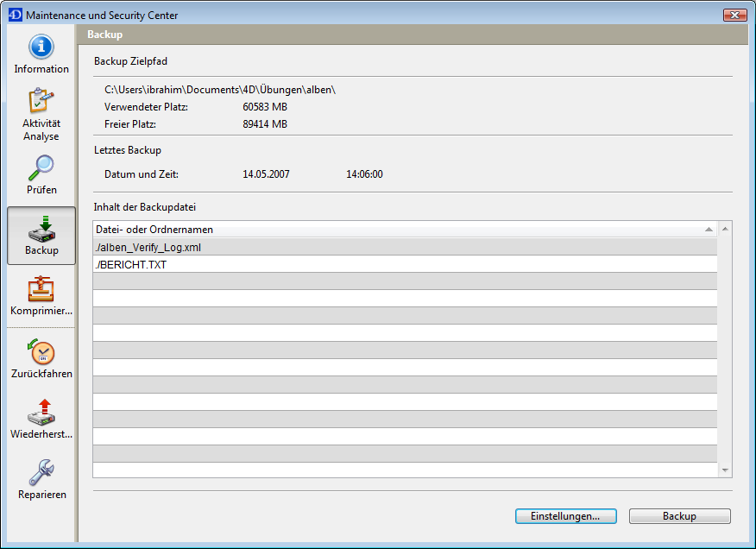Click the file list scrollbar down arrow
This screenshot has width=756, height=549.
tap(725, 470)
